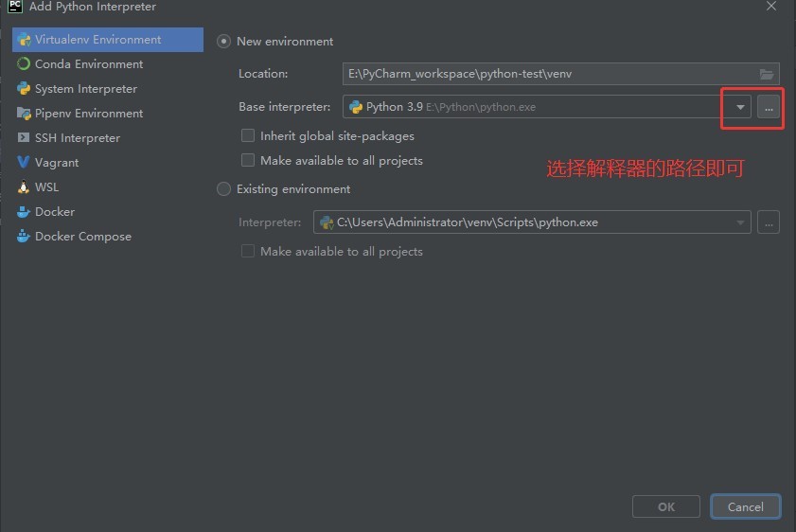Image resolution: width=796 pixels, height=532 pixels.
Task: Select Pipenv Environment in sidebar
Action: tap(108, 114)
